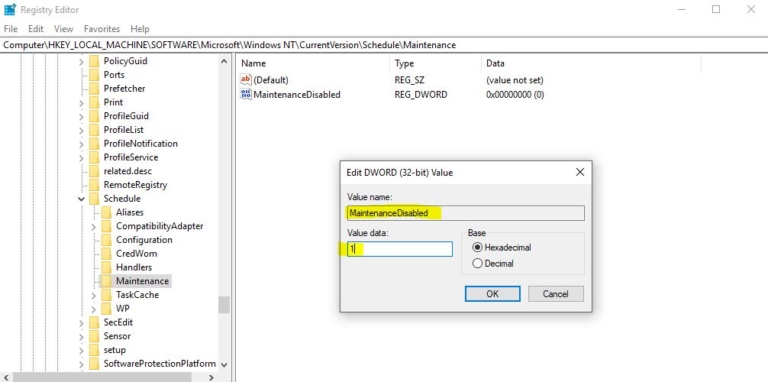
Task: Select the Prefetcher folder icon
Action: 94,89
